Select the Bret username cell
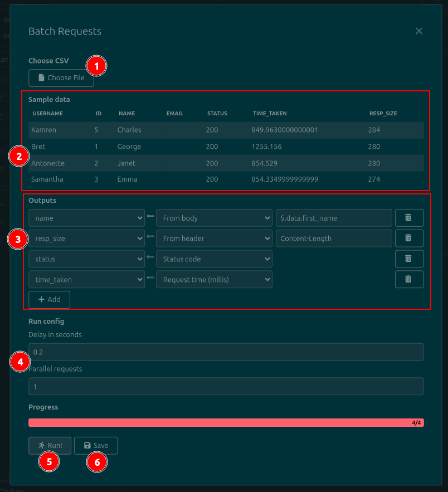This screenshot has height=492, width=448. coord(38,147)
